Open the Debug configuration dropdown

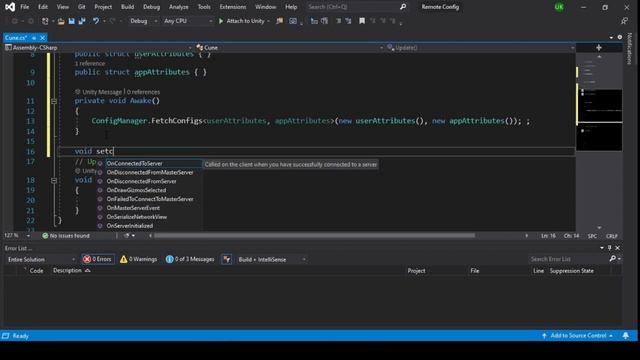coord(143,21)
